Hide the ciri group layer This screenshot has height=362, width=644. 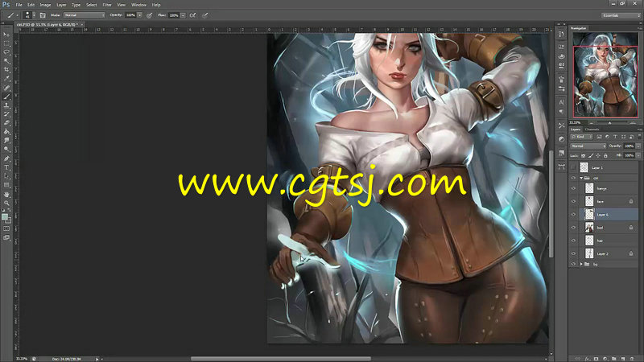pos(573,178)
